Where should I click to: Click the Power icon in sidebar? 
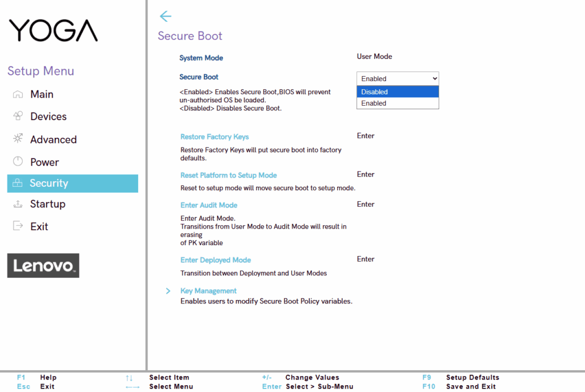(18, 162)
